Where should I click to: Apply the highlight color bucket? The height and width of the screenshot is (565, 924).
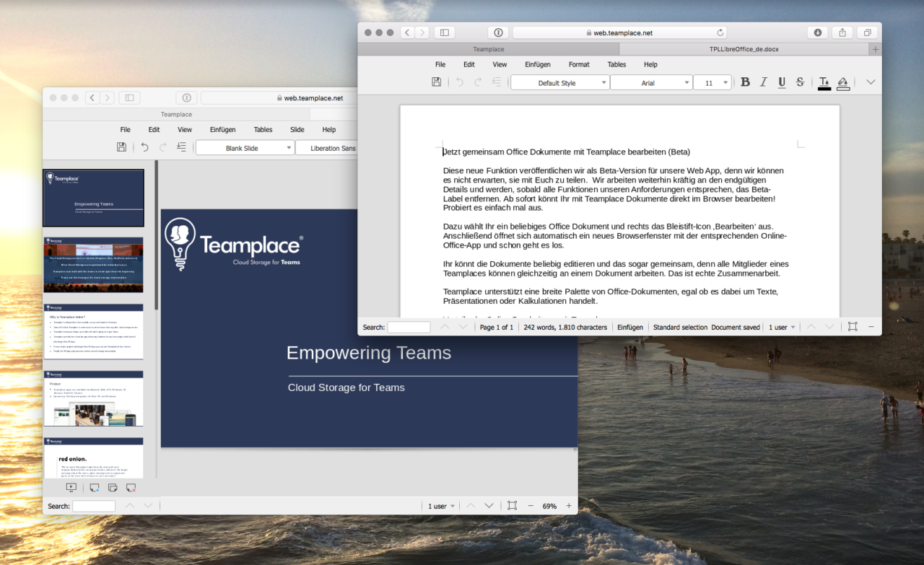pos(842,83)
